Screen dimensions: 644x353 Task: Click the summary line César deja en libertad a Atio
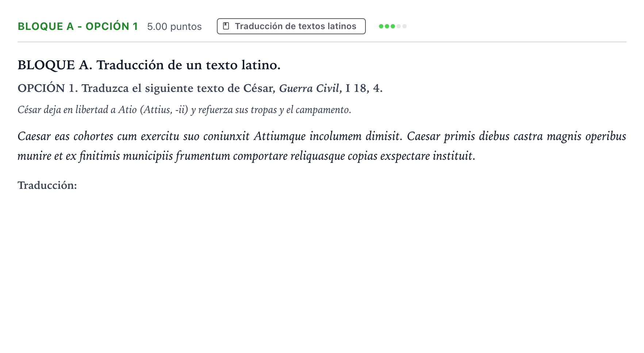pos(184,110)
